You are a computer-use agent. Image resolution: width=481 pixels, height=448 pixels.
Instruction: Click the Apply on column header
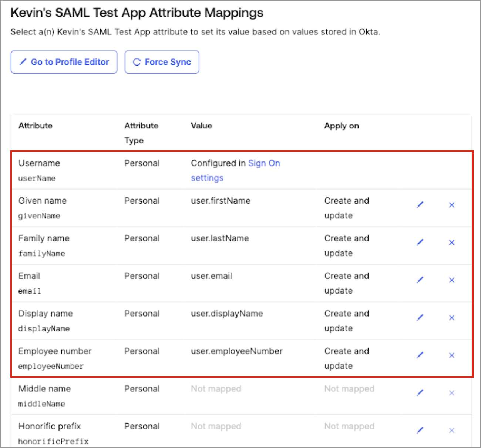point(342,126)
